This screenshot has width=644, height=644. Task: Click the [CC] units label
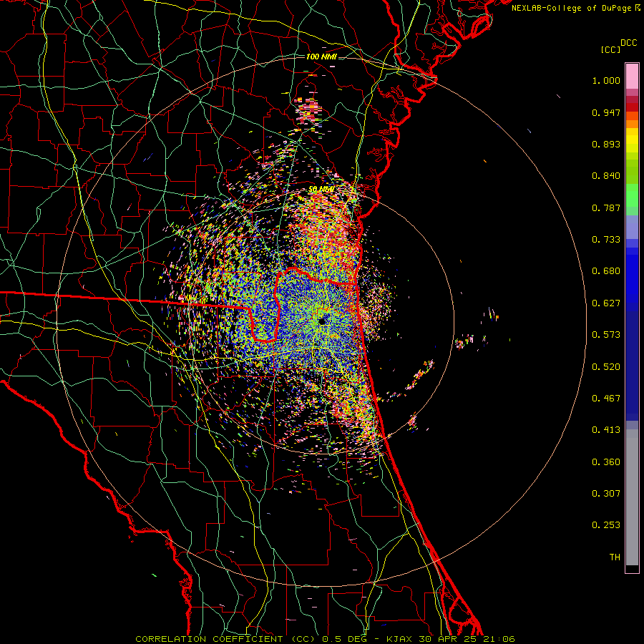pyautogui.click(x=610, y=49)
